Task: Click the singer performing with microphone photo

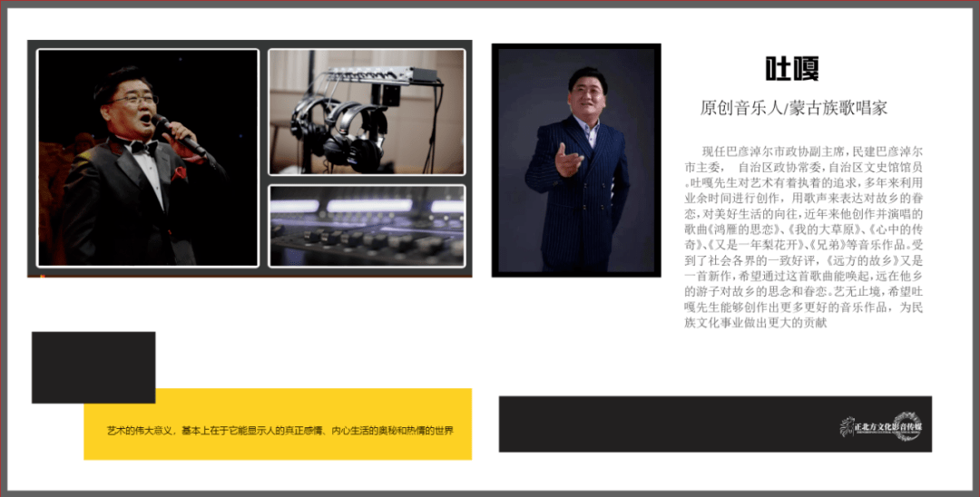Action: point(148,158)
